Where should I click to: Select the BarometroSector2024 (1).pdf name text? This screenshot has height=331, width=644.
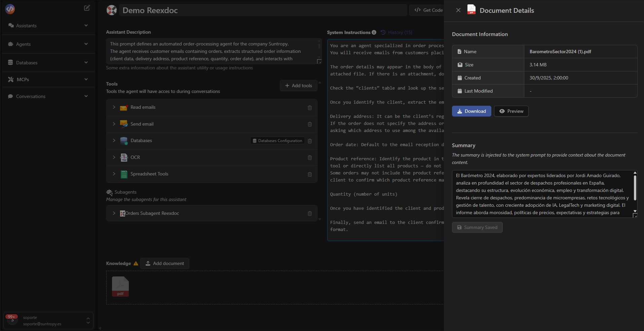[x=560, y=52]
